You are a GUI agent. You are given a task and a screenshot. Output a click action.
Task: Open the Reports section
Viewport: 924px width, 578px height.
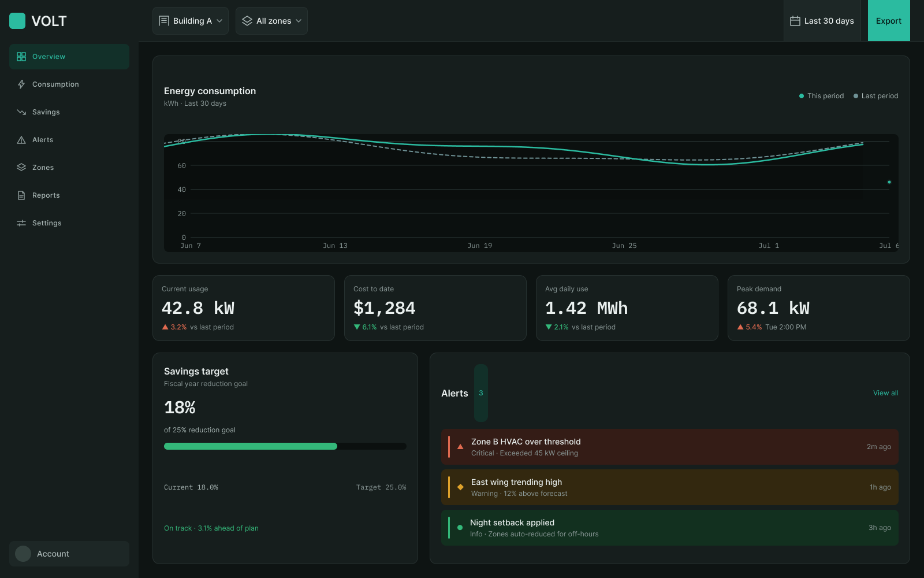click(69, 195)
